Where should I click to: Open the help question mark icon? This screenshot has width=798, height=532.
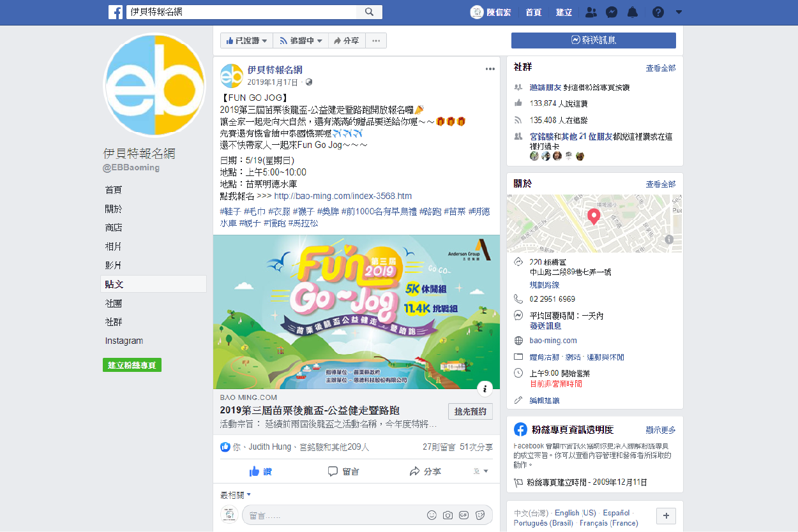click(658, 12)
